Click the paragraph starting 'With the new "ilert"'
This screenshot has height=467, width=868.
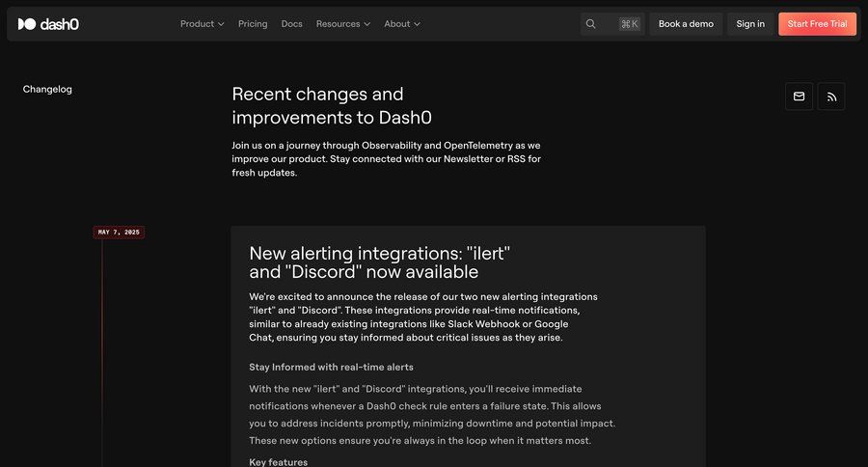click(432, 414)
